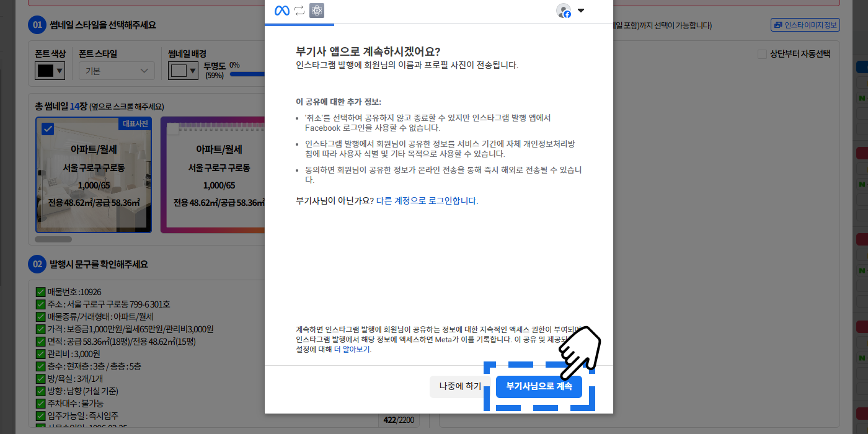Toggle the 매물종류/거래형태 checkbox
This screenshot has height=434, width=868.
[40, 317]
